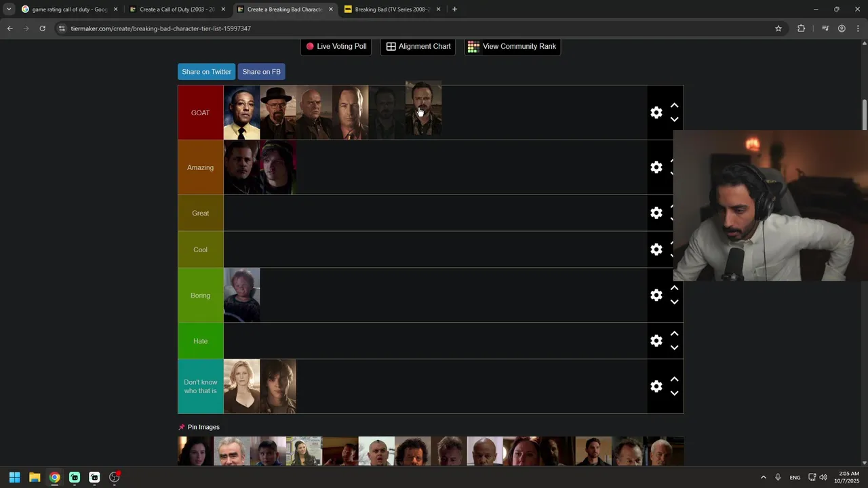Screen dimensions: 868x488
Task: Click the Pin Images link
Action: [203, 427]
